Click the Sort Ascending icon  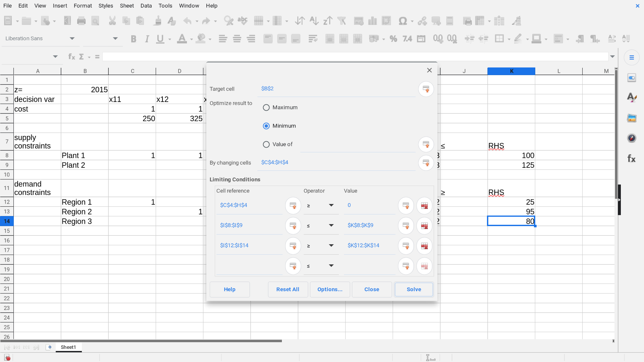tap(314, 21)
